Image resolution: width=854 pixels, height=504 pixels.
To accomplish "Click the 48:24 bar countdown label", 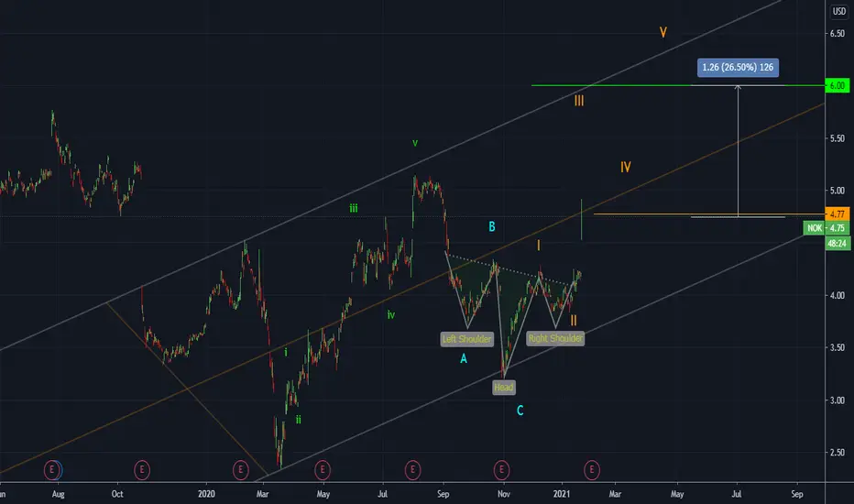I will pos(838,243).
